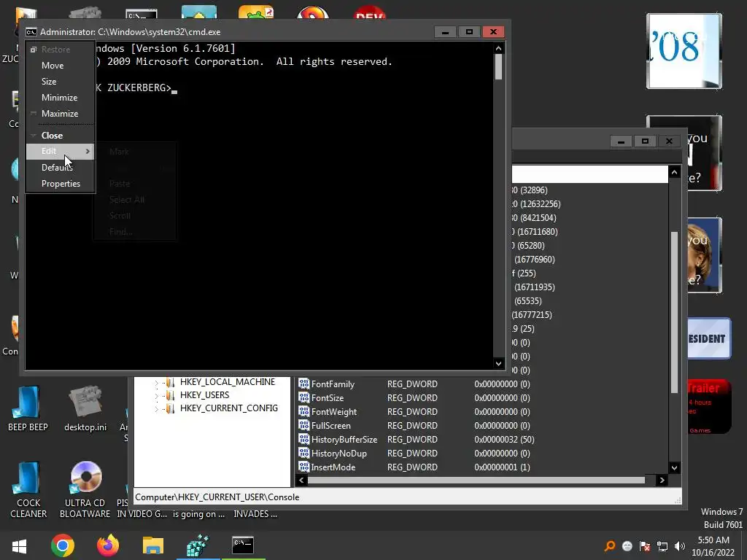Click the chat bubble tray icon
The height and width of the screenshot is (560, 747).
[x=627, y=546]
